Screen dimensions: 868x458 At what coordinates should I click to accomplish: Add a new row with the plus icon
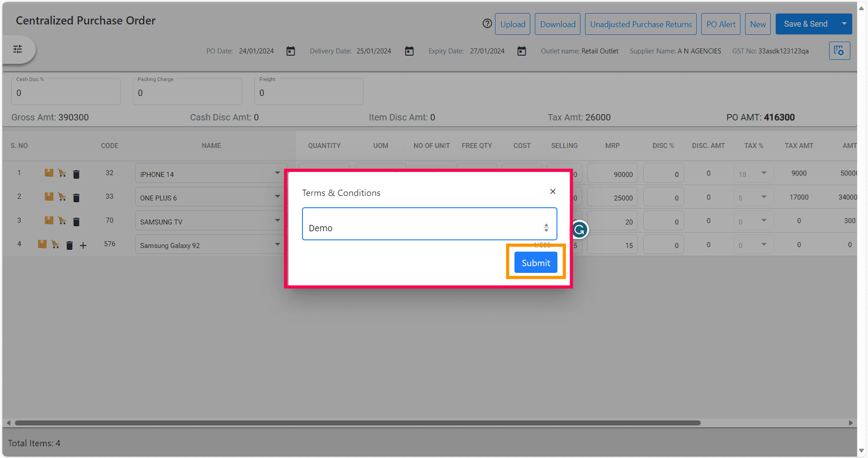click(x=83, y=246)
